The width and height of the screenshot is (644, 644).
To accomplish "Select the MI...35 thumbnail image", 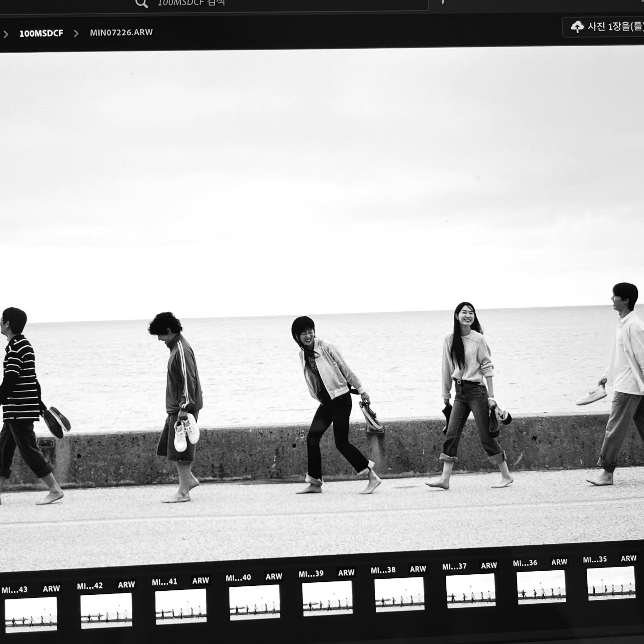I will (611, 583).
